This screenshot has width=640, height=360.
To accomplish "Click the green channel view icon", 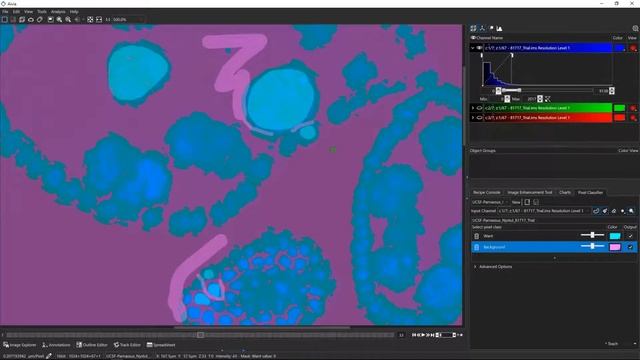I will click(633, 108).
